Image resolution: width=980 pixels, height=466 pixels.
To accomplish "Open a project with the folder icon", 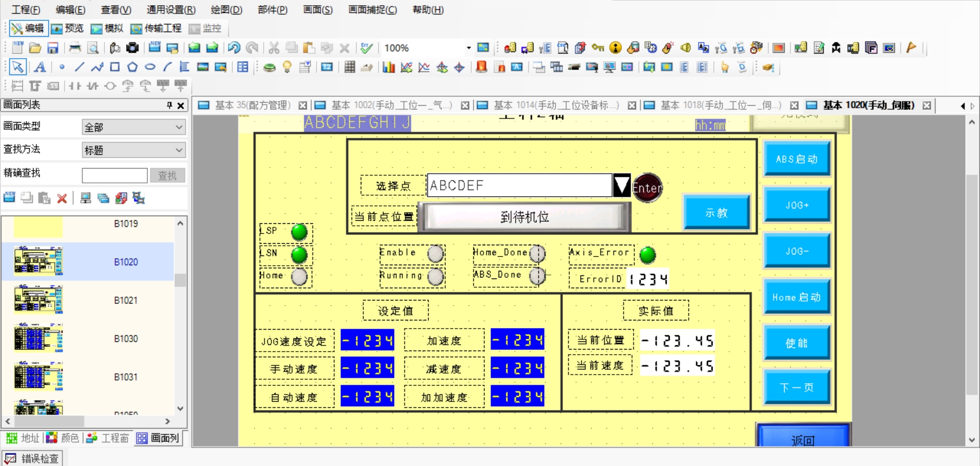I will click(35, 48).
